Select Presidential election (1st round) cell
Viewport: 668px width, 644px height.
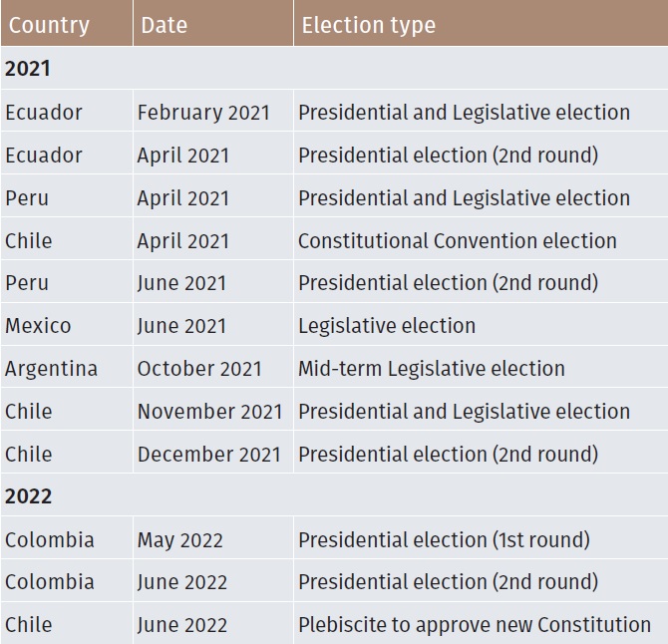click(481, 538)
